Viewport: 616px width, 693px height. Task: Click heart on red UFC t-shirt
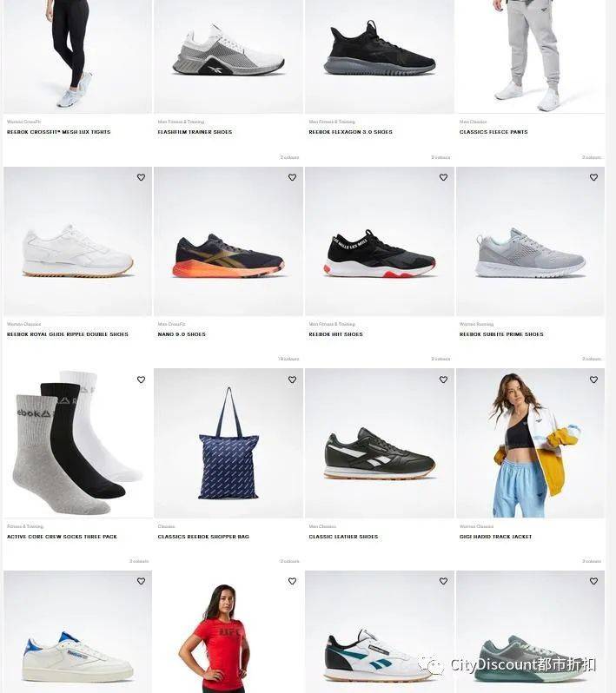point(292,581)
